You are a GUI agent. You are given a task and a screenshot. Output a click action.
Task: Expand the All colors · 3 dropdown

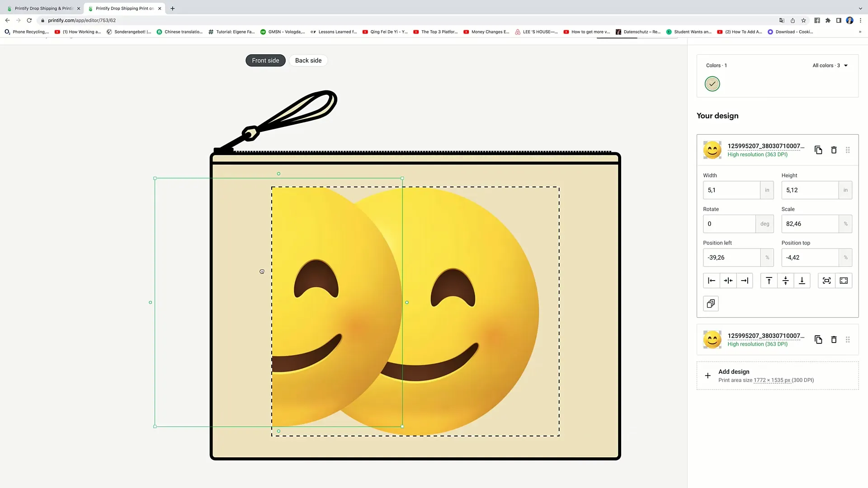[830, 66]
